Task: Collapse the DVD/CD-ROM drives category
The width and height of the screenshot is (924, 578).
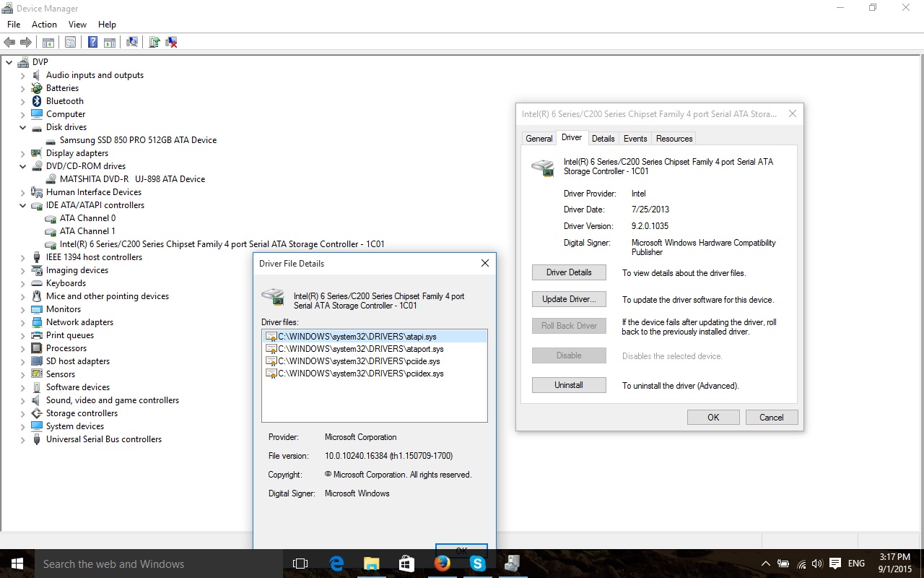Action: point(22,166)
